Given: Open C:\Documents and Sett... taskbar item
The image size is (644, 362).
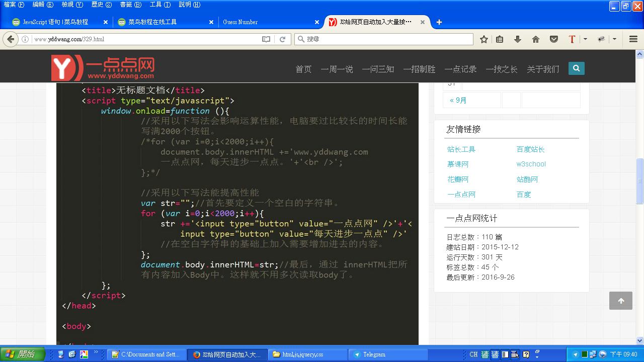Looking at the screenshot, I should 146,354.
